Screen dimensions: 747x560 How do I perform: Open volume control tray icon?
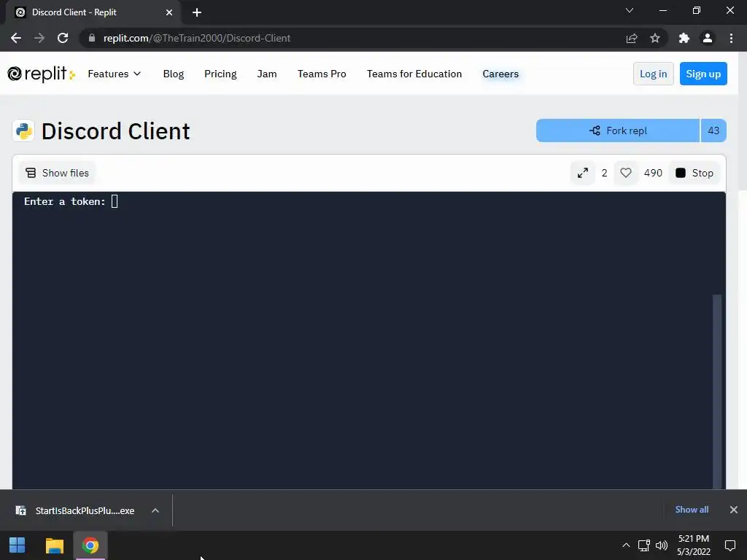[661, 545]
